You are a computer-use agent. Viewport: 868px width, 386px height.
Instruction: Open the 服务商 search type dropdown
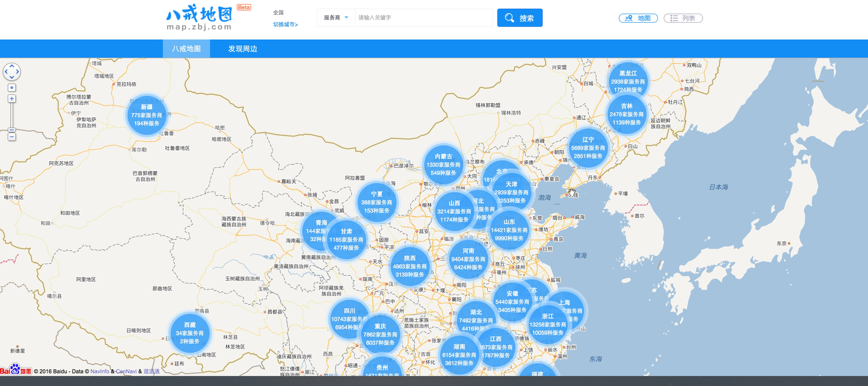tap(336, 18)
